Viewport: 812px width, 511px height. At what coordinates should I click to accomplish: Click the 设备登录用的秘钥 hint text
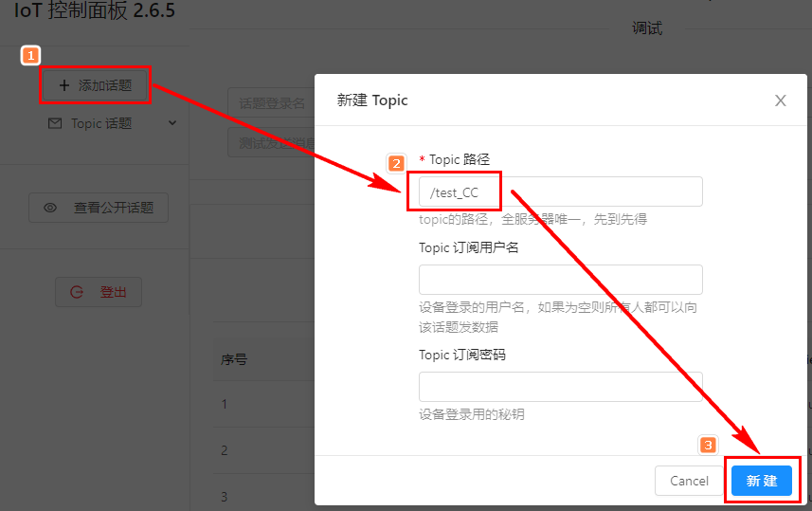(472, 414)
